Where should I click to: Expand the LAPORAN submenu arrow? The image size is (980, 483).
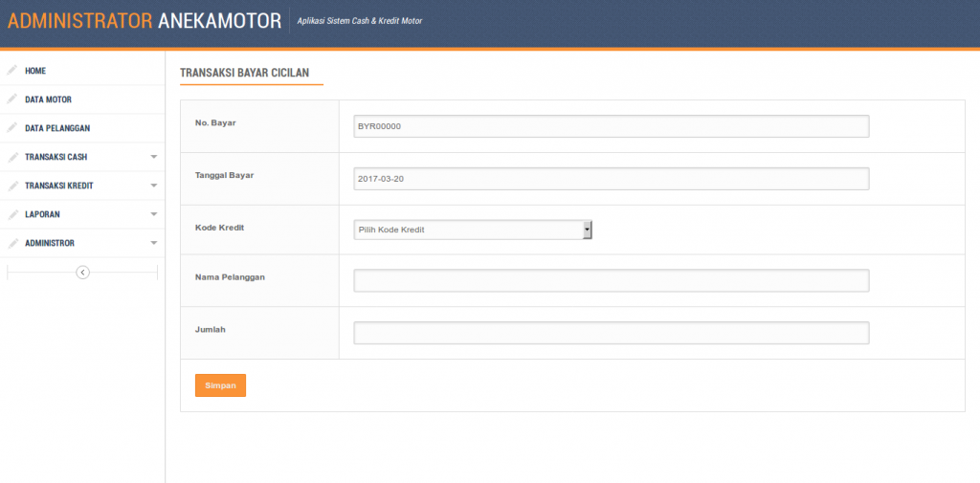click(154, 214)
